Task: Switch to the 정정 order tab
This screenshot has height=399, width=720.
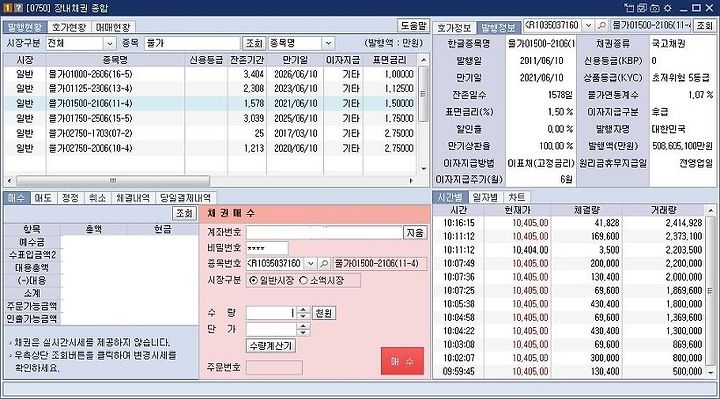Action: (x=70, y=198)
